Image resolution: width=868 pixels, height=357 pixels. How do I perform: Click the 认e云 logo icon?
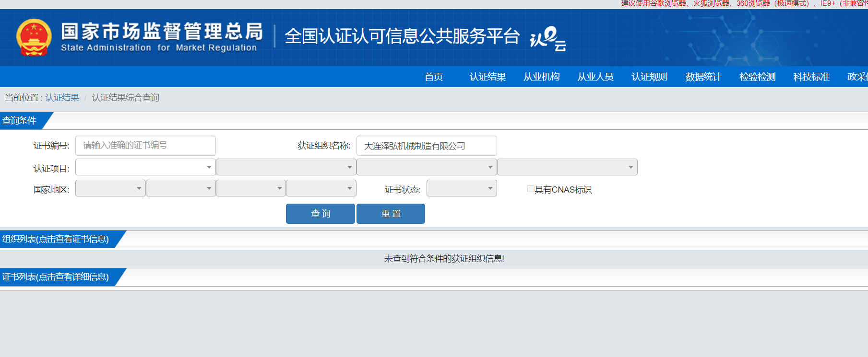pyautogui.click(x=547, y=38)
